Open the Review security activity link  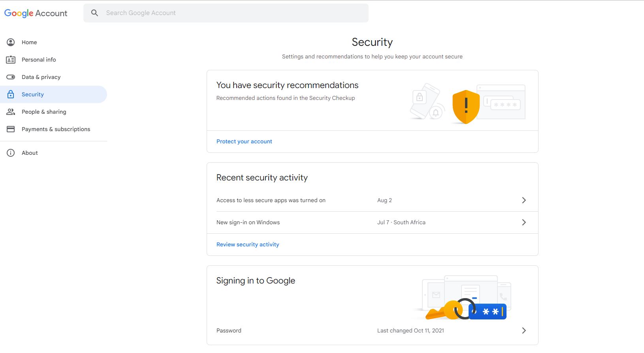point(248,244)
